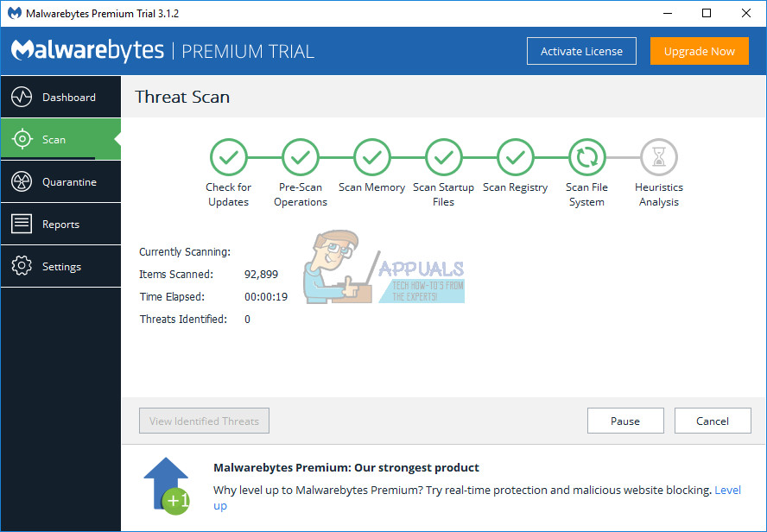Click 'Malwarebytes Premium: Our strongest product' heading
The width and height of the screenshot is (767, 532).
click(x=346, y=467)
